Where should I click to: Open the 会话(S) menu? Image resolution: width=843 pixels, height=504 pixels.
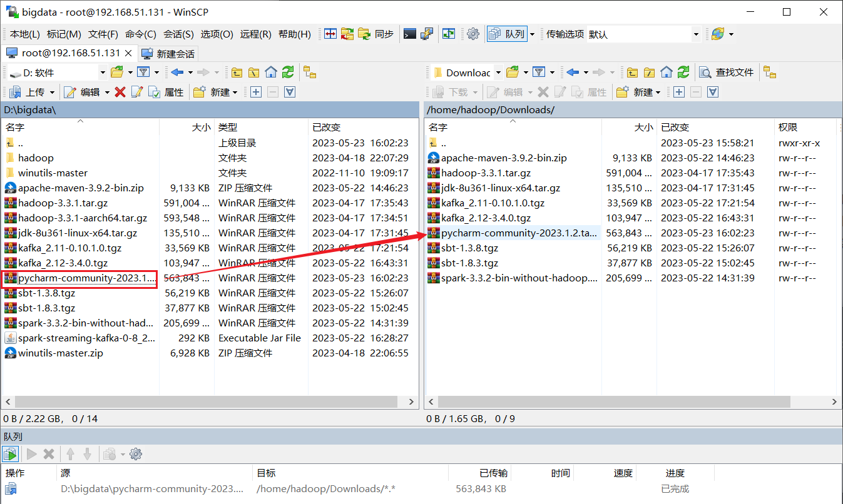coord(178,34)
